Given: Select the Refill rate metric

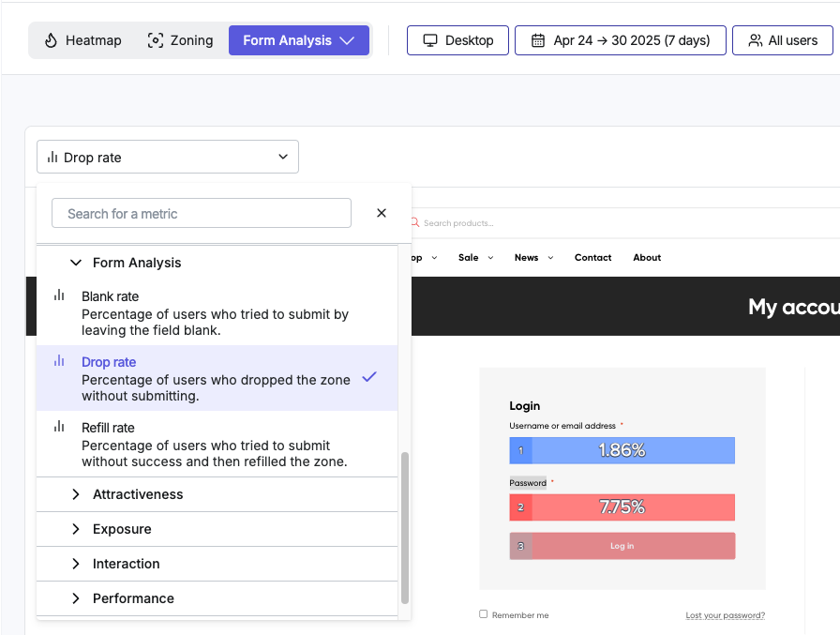Looking at the screenshot, I should coord(217,444).
